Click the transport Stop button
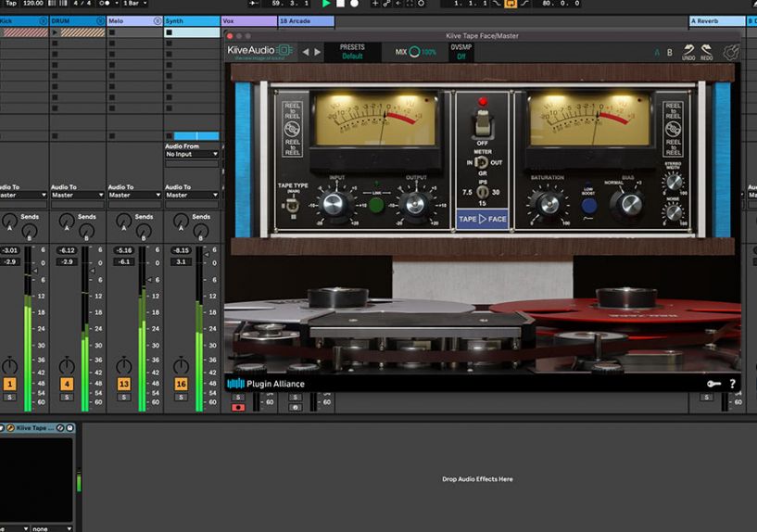The height and width of the screenshot is (532, 757). pyautogui.click(x=340, y=4)
